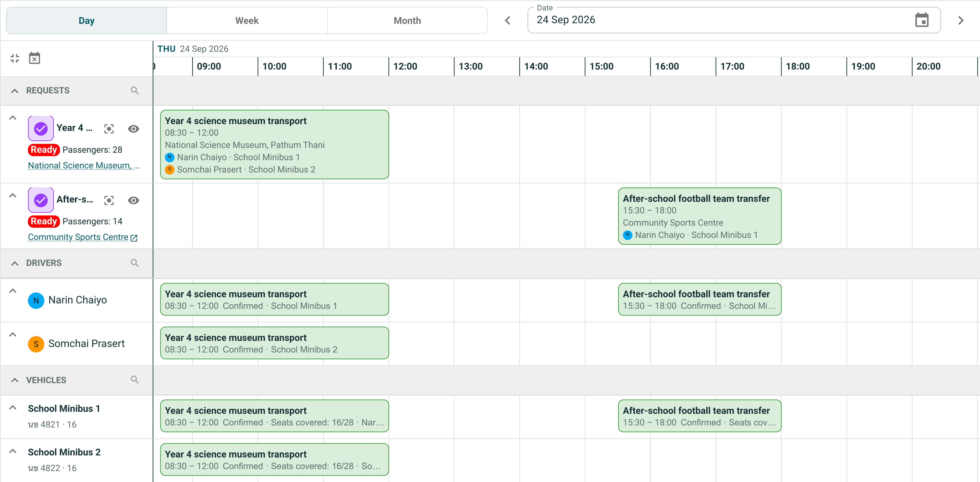Image resolution: width=980 pixels, height=482 pixels.
Task: Open After-school football event in Requests row
Action: pos(700,216)
